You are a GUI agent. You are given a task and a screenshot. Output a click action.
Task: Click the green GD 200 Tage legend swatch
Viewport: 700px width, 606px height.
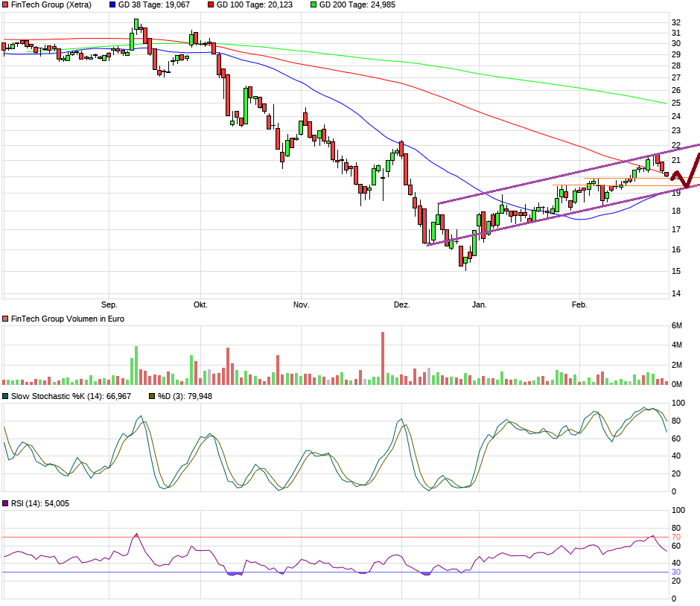tap(314, 5)
